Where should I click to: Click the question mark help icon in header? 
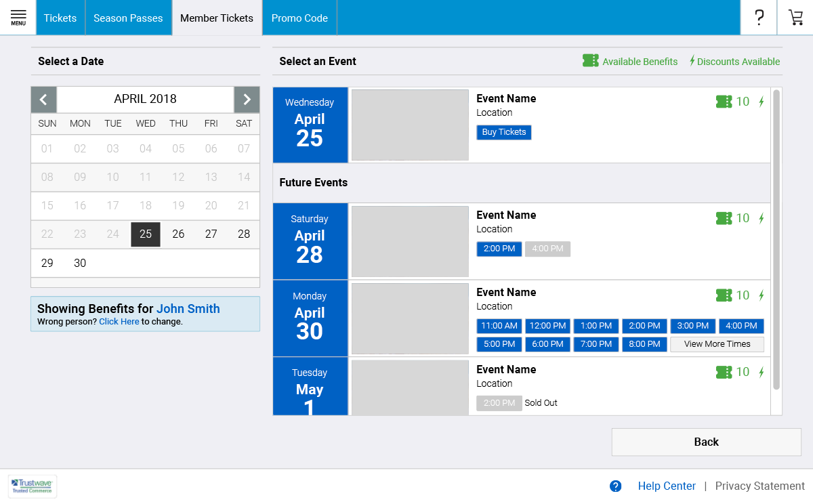tap(759, 18)
